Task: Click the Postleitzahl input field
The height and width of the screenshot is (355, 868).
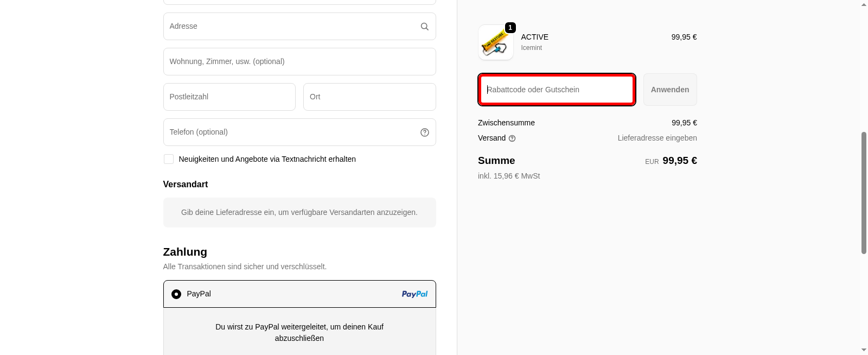Action: click(229, 97)
